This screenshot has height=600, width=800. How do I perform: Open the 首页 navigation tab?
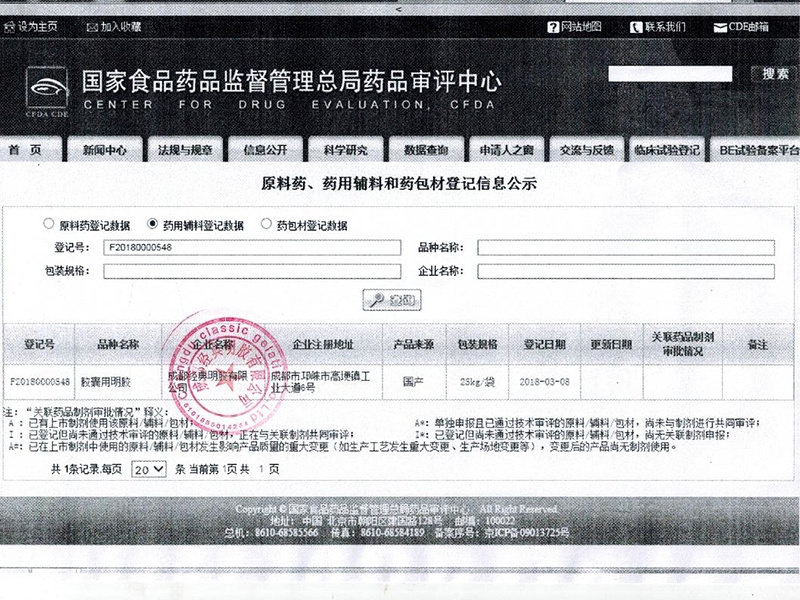(31, 149)
